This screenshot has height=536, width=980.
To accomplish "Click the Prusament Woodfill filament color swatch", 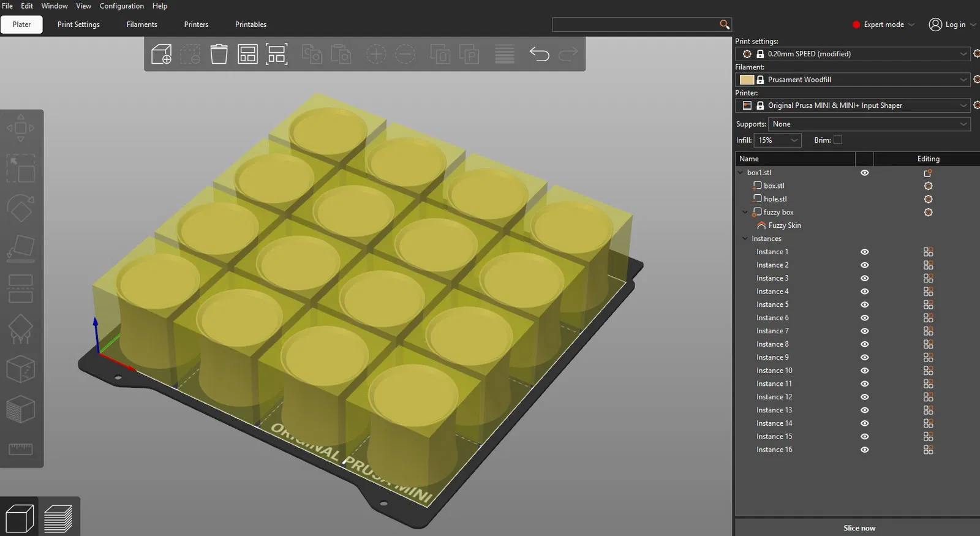I will pyautogui.click(x=747, y=80).
